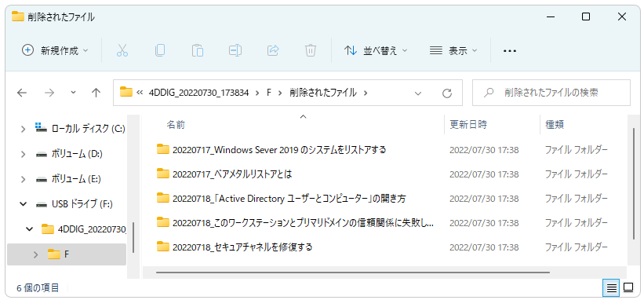
Task: Click 4DDIG_20220730_173834 in address breadcrumb
Action: click(x=198, y=93)
